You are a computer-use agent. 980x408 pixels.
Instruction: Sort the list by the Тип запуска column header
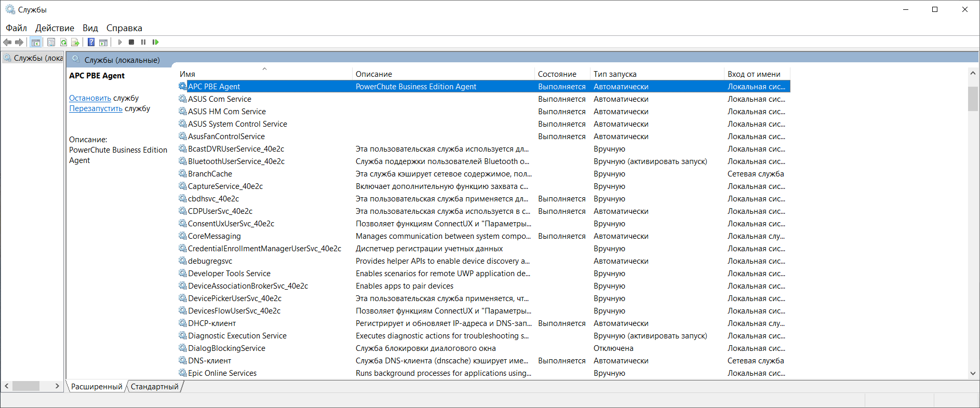point(657,74)
